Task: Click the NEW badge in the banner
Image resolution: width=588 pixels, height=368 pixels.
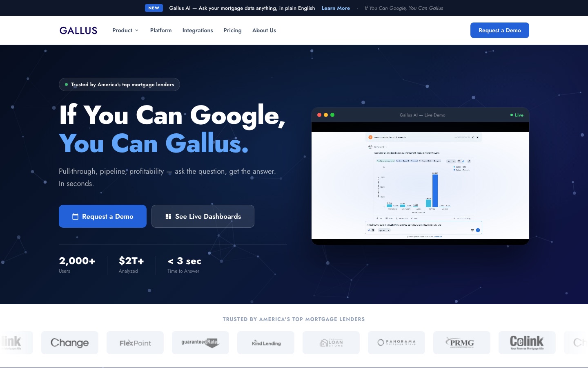Action: (x=154, y=8)
